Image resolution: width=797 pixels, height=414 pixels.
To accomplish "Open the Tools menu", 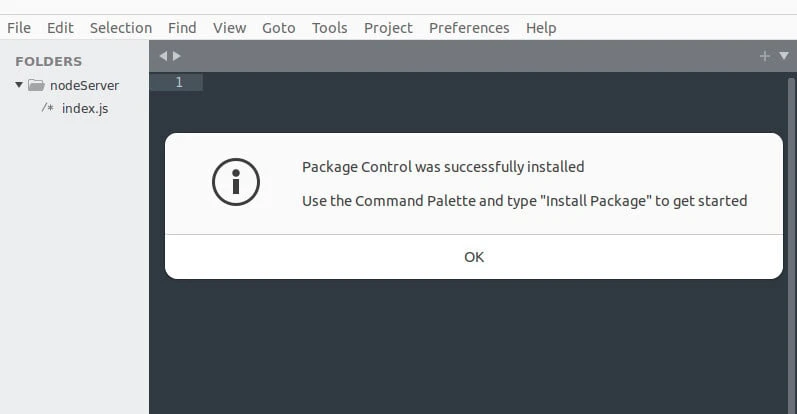I will pos(330,28).
